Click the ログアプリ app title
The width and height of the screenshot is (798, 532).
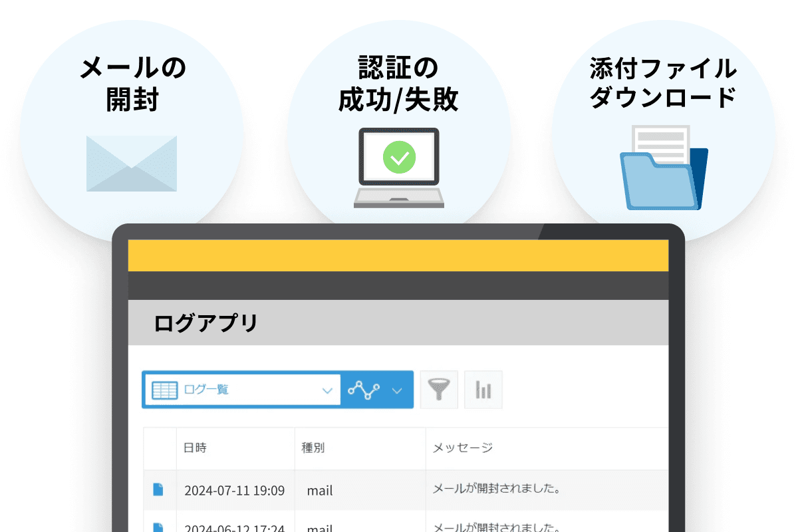point(207,323)
